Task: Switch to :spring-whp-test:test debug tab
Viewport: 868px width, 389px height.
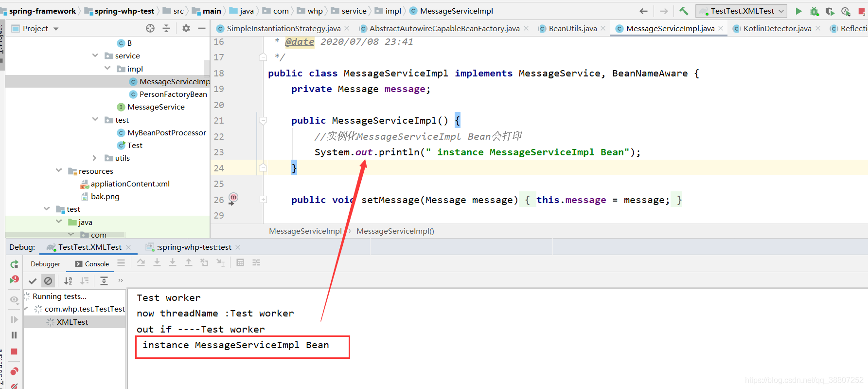Action: pyautogui.click(x=194, y=247)
